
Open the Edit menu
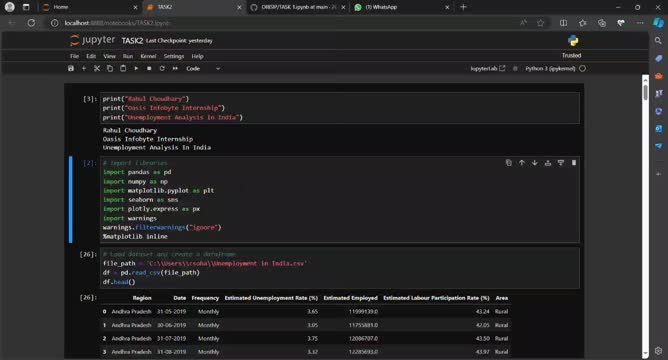(91, 56)
